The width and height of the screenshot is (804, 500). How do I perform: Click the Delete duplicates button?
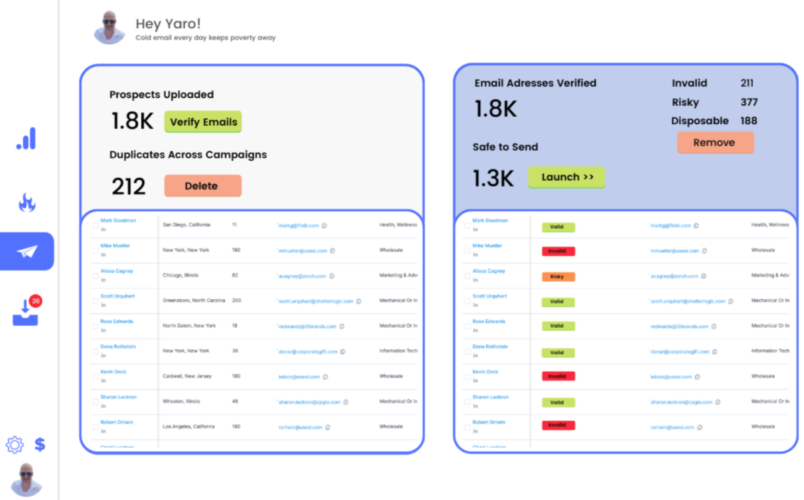[x=203, y=186]
